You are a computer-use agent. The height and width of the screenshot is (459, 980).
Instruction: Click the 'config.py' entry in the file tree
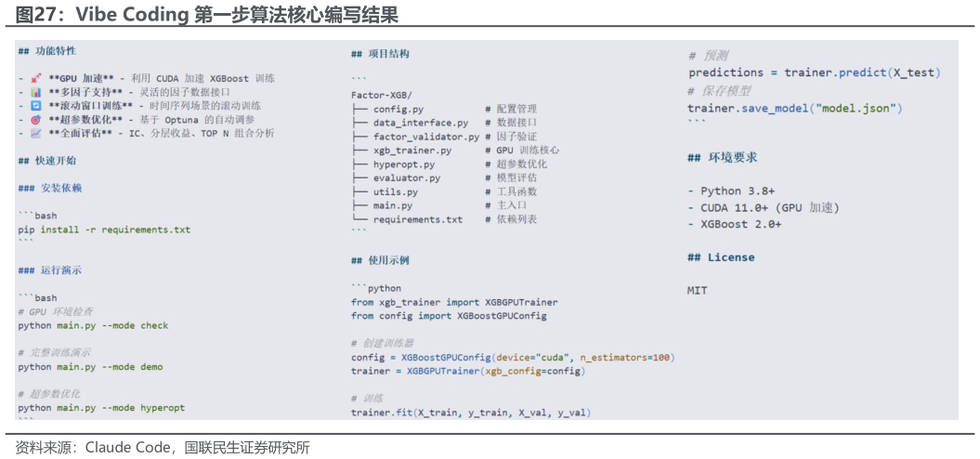399,109
